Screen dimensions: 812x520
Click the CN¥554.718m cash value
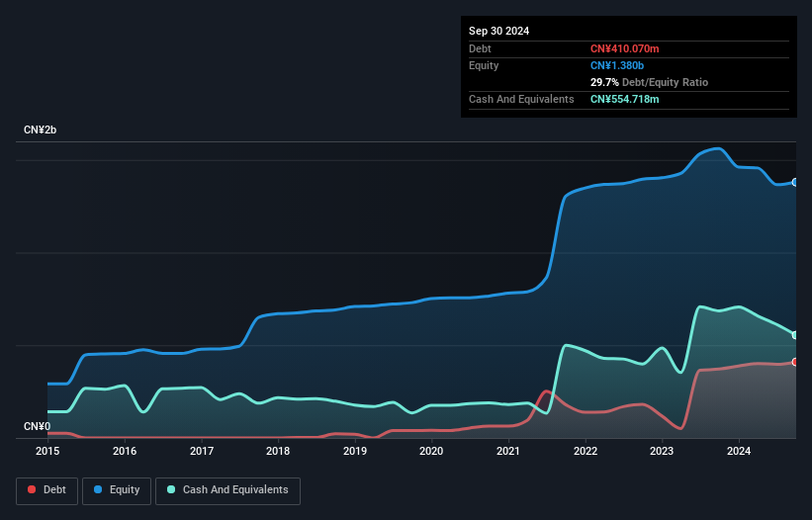624,99
